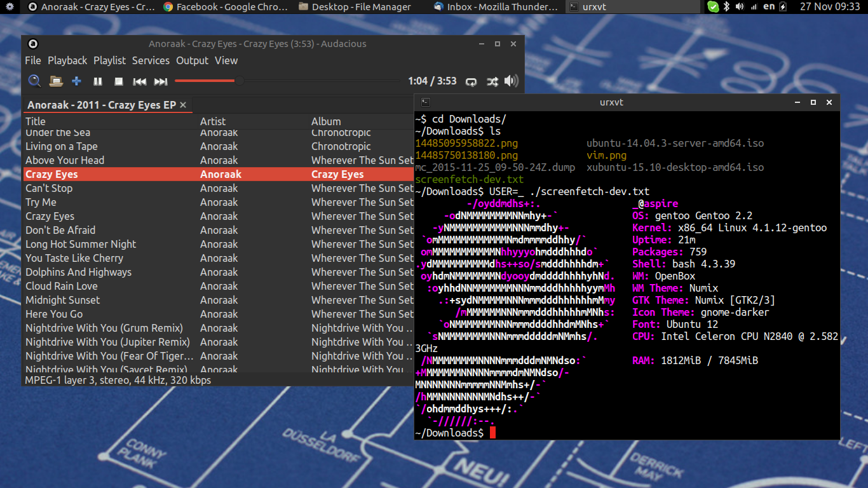Select the highlighted Crazy Eyes row
Screen dimensions: 868x488
click(218, 174)
